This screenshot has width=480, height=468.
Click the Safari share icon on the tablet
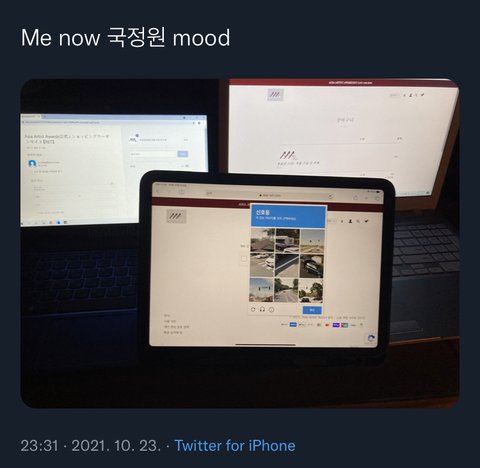[356, 198]
